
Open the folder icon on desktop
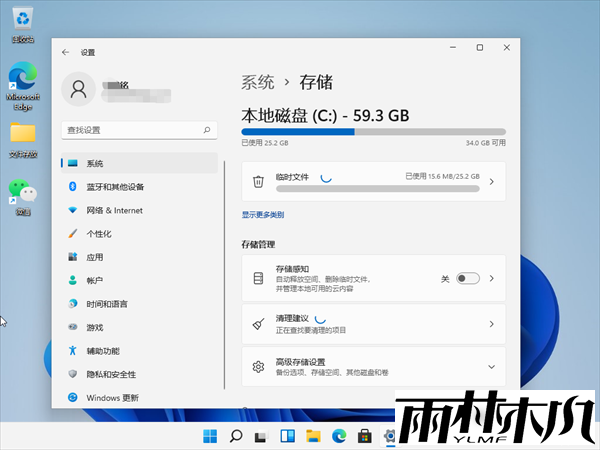click(x=22, y=134)
